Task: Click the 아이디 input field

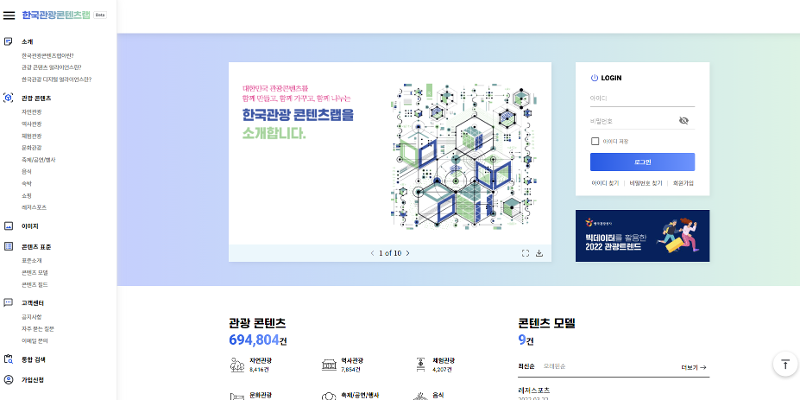Action: pos(642,98)
